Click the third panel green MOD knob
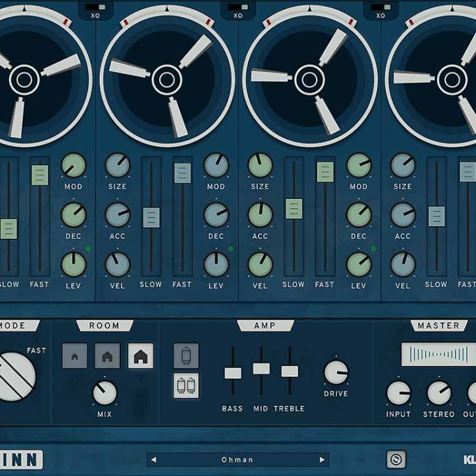This screenshot has width=476, height=476. tap(359, 165)
